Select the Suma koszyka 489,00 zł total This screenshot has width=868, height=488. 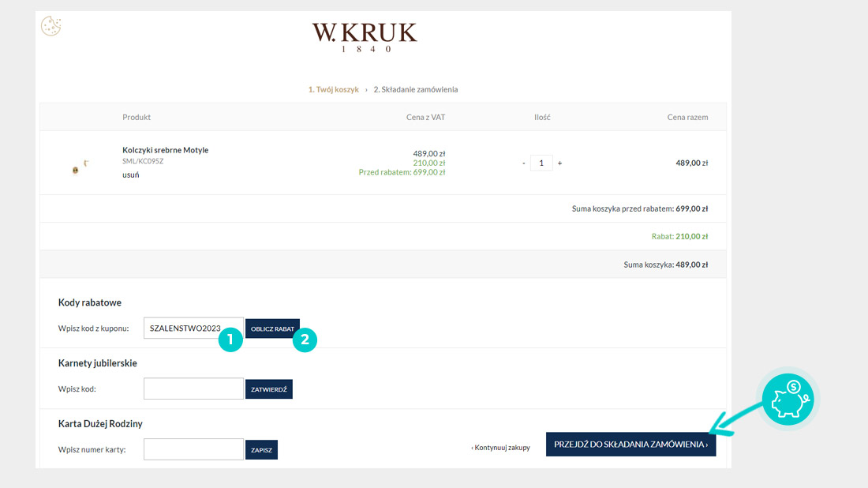tap(665, 265)
